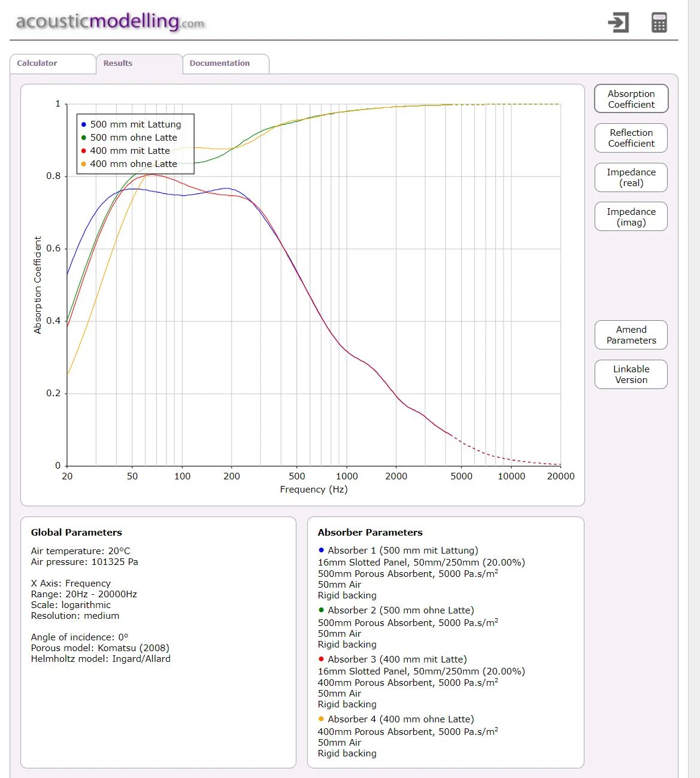The height and width of the screenshot is (778, 700).
Task: Click 'Resolution: medium' text
Action: (x=75, y=616)
